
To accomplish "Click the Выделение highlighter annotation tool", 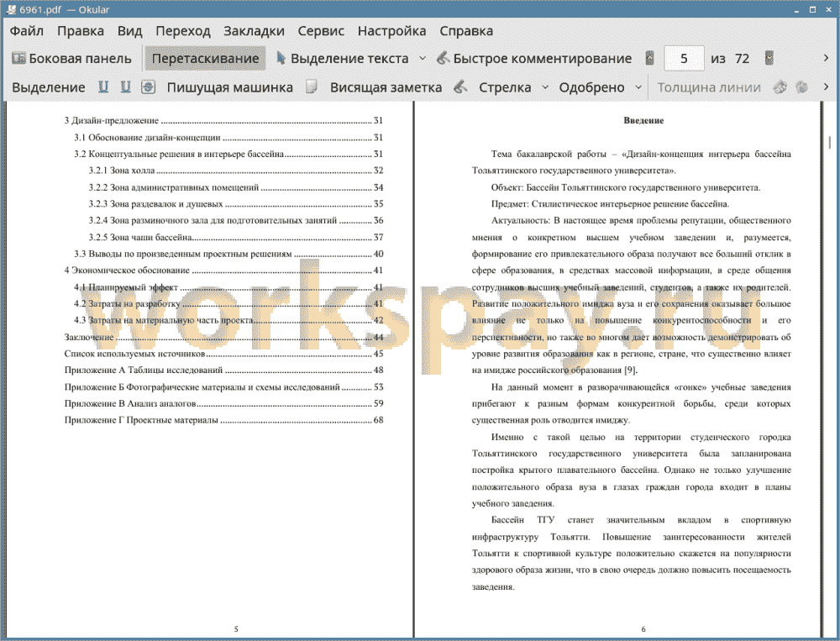I will click(48, 87).
